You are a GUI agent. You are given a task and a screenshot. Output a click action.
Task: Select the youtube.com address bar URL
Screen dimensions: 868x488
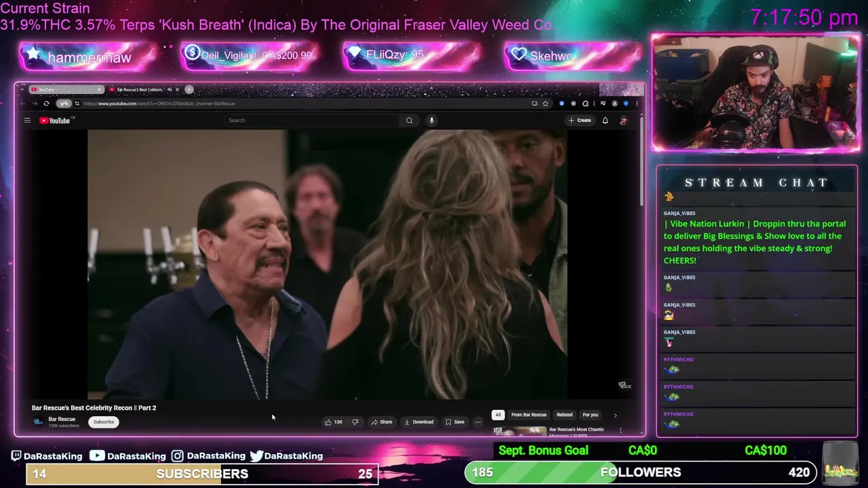coord(159,104)
